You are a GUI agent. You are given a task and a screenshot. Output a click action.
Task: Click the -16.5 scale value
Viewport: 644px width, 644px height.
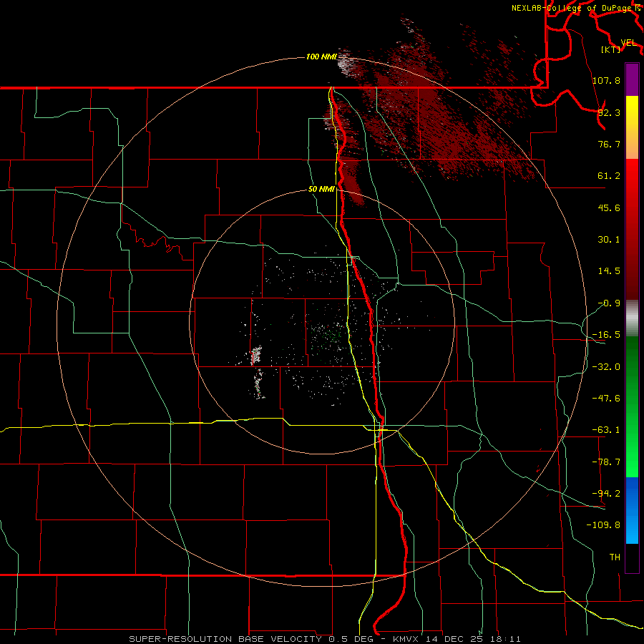coord(606,335)
